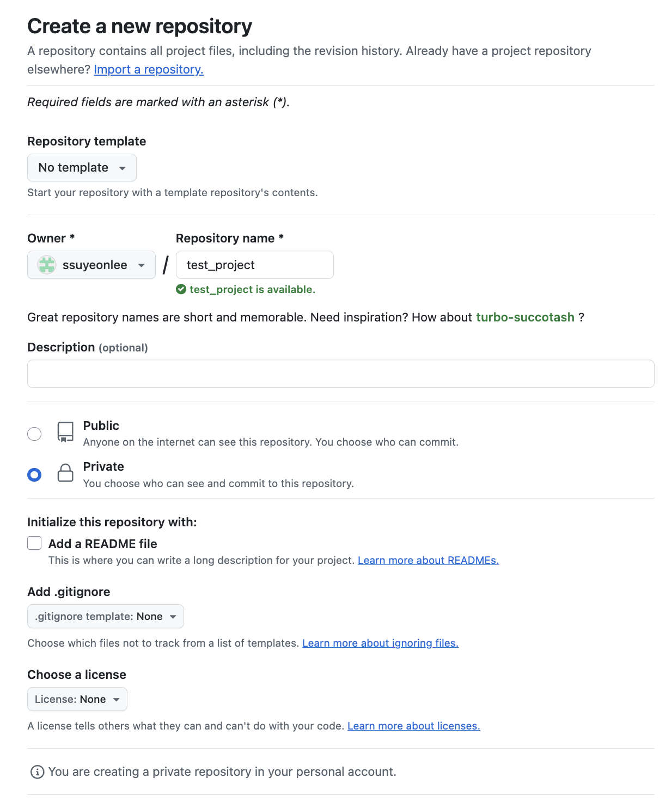Click into the Repository name field
Image resolution: width=672 pixels, height=802 pixels.
pos(254,265)
